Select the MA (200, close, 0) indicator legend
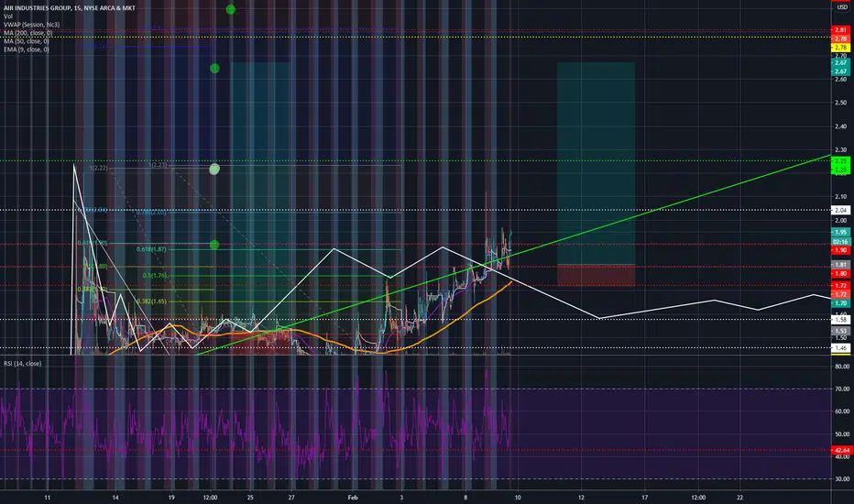The width and height of the screenshot is (854, 504). [27, 33]
